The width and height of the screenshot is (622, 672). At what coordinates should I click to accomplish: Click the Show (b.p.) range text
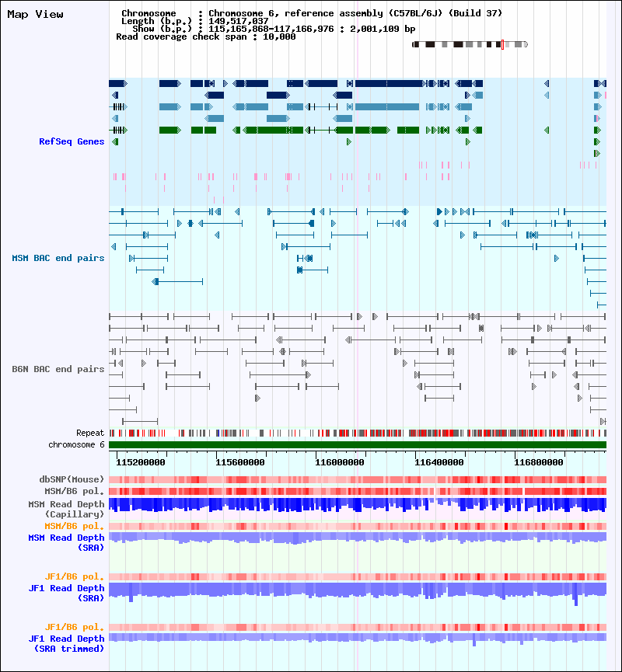tap(274, 29)
